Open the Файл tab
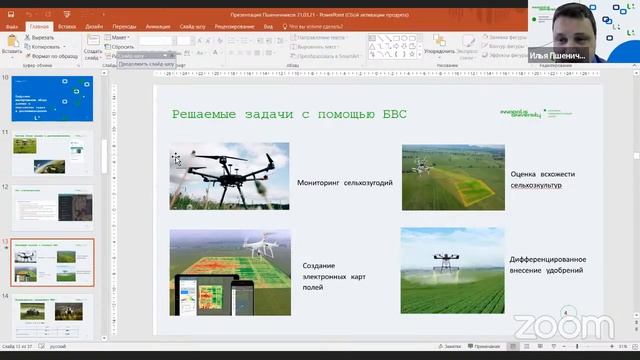 click(x=12, y=27)
